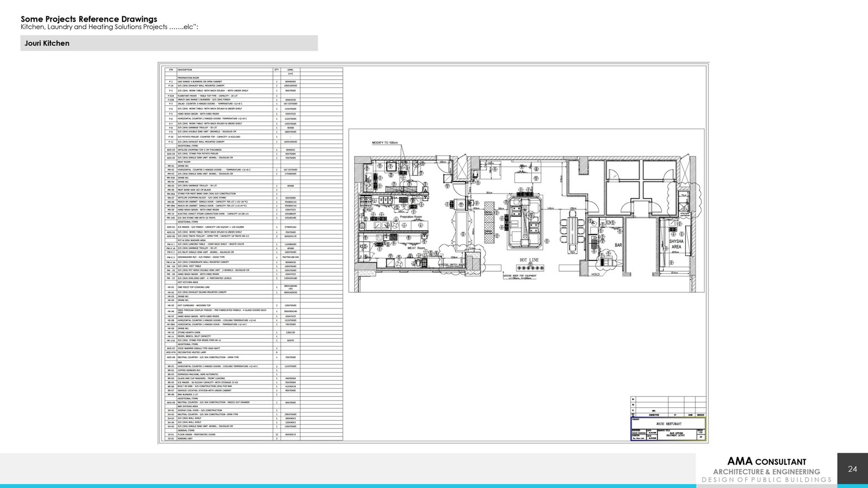Screen dimensions: 868x488
Task: Click the JOURI RESTURANT title block
Action: [x=668, y=423]
